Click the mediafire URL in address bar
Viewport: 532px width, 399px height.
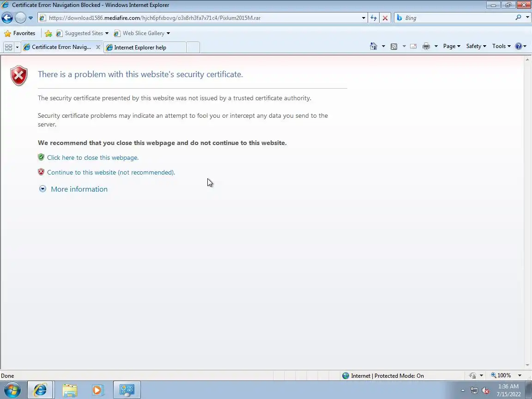tap(154, 18)
